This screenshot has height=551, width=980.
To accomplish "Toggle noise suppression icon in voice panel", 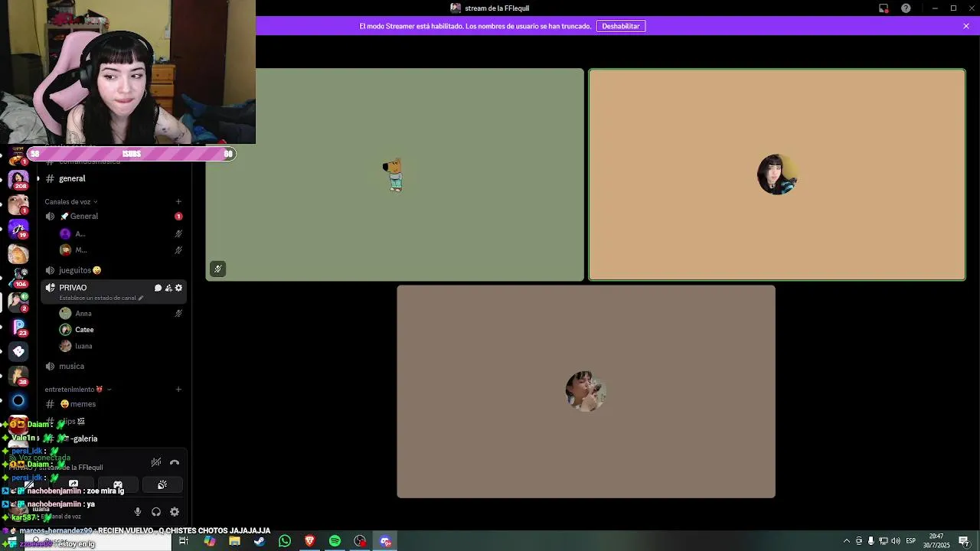I will click(x=156, y=462).
